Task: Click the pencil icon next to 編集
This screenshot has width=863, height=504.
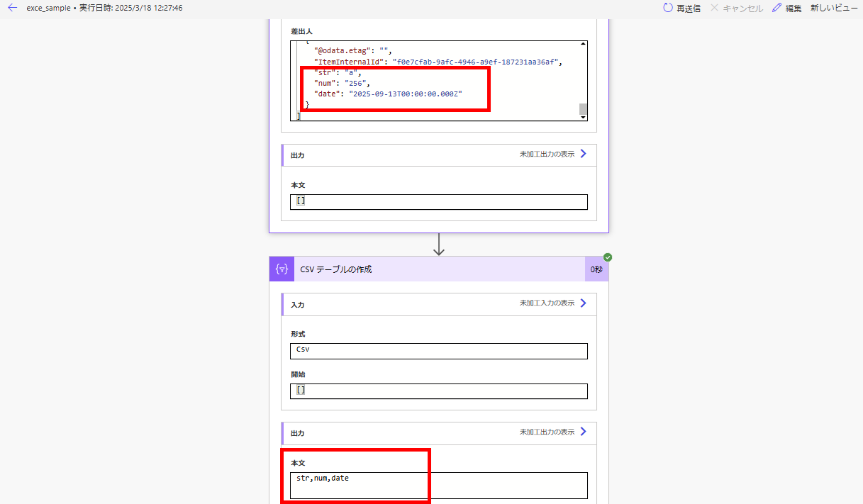Action: (x=777, y=8)
